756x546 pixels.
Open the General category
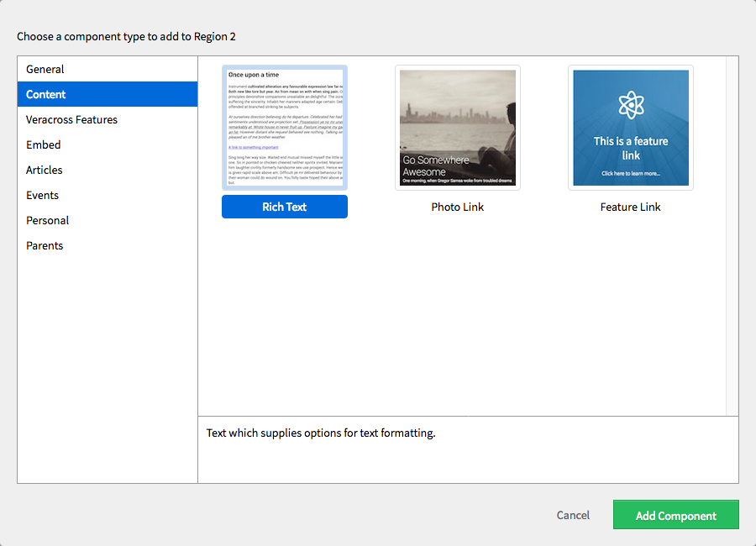(107, 69)
